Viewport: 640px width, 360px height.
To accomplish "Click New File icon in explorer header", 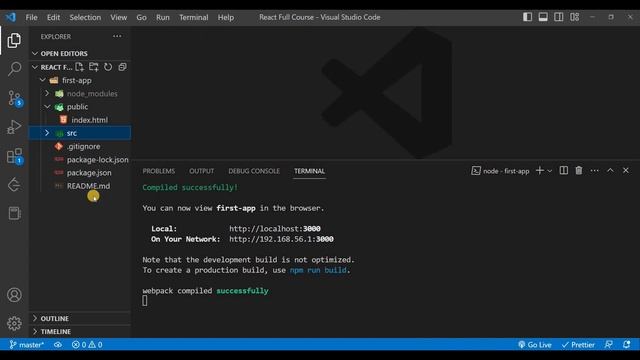I will 80,67.
